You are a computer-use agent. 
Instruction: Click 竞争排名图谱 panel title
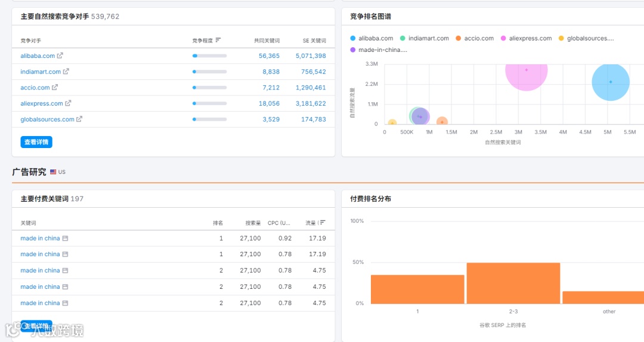[x=370, y=17]
